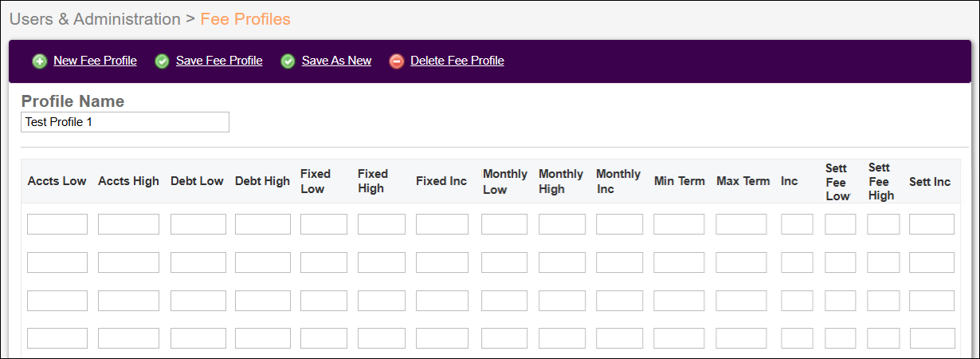Click the fourth row Sett Inc field
Image resolution: width=980 pixels, height=359 pixels.
coord(931,338)
